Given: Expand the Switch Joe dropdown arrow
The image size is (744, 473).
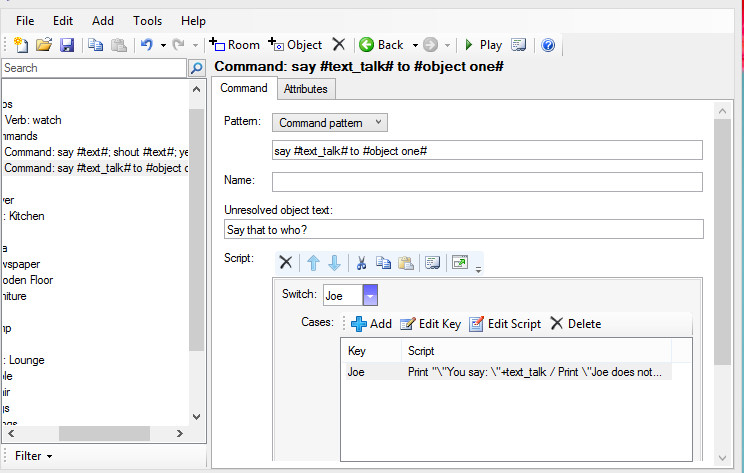Looking at the screenshot, I should click(x=370, y=296).
